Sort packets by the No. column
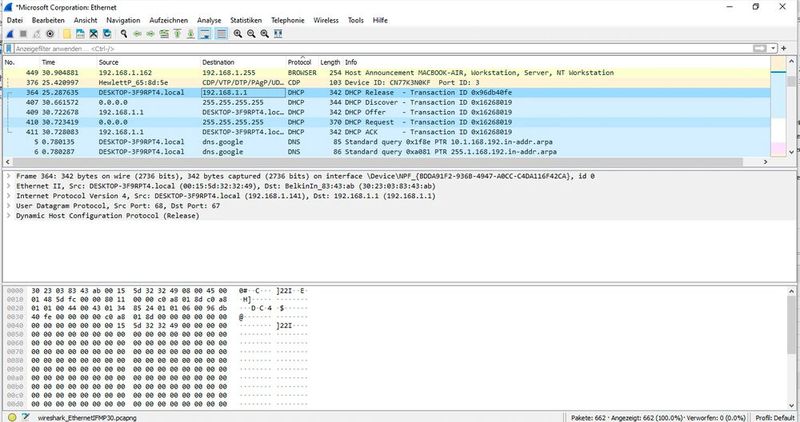The width and height of the screenshot is (800, 422). [x=21, y=62]
